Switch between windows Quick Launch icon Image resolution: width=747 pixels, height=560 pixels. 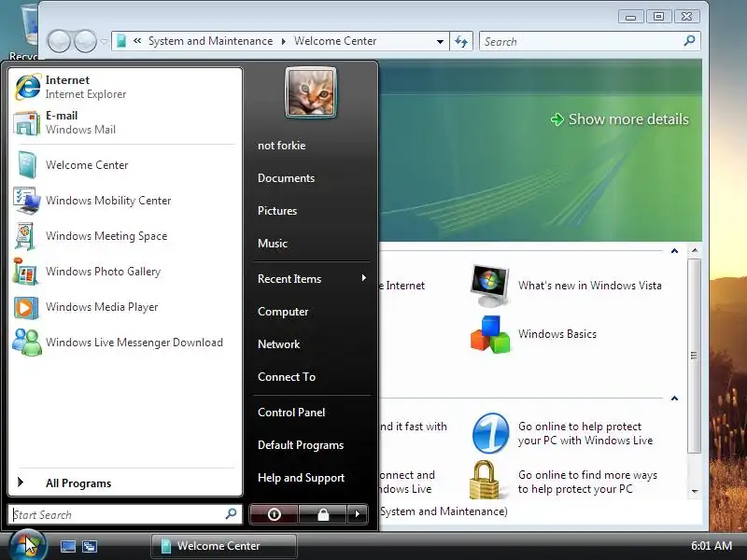pos(90,546)
